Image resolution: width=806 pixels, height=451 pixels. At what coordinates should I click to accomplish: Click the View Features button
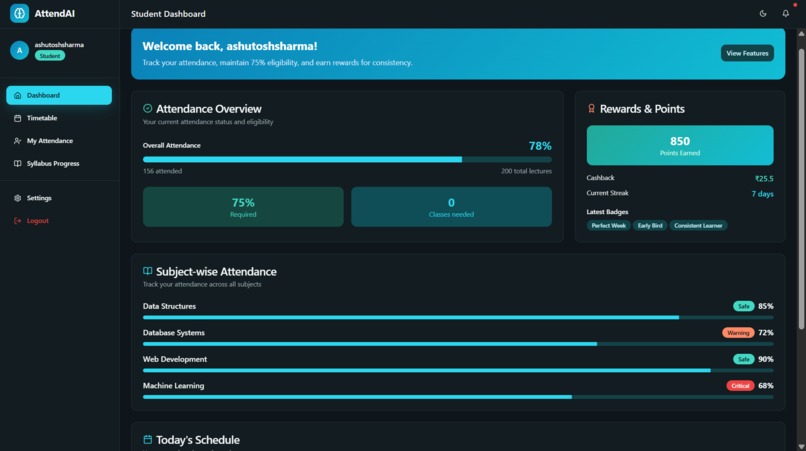[x=747, y=53]
